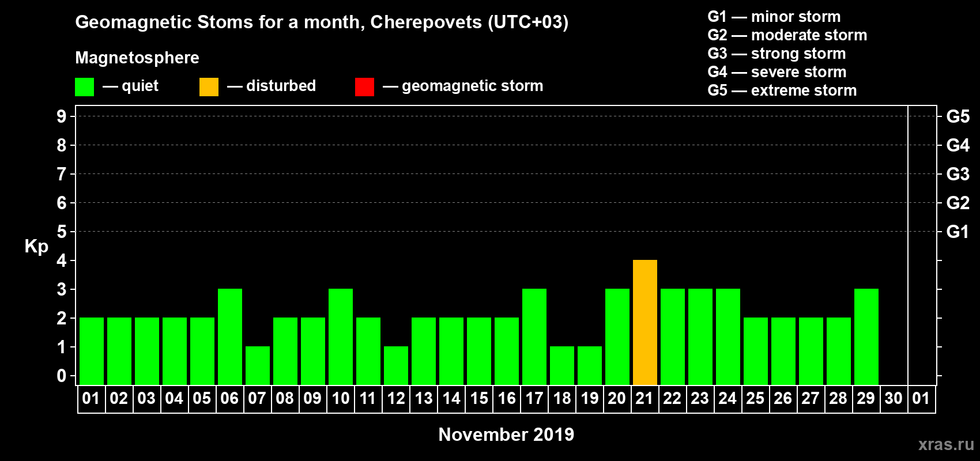Screen dimensions: 980x461
Task: Select date label 30 on the axis
Action: coord(894,399)
